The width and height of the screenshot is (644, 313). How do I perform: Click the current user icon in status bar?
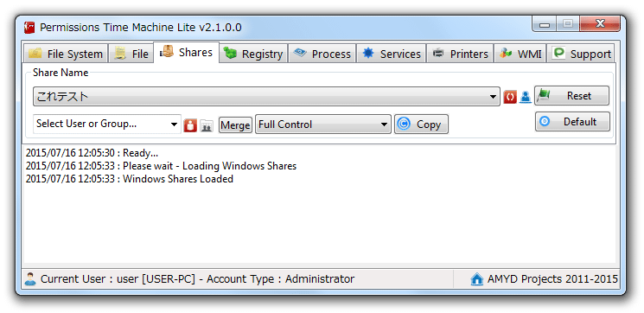tap(30, 278)
